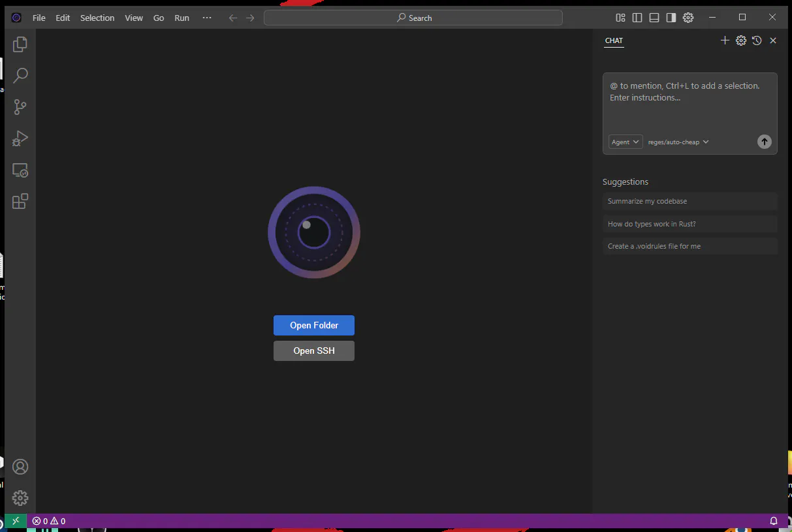Toggle the secondary side bar

tap(671, 18)
